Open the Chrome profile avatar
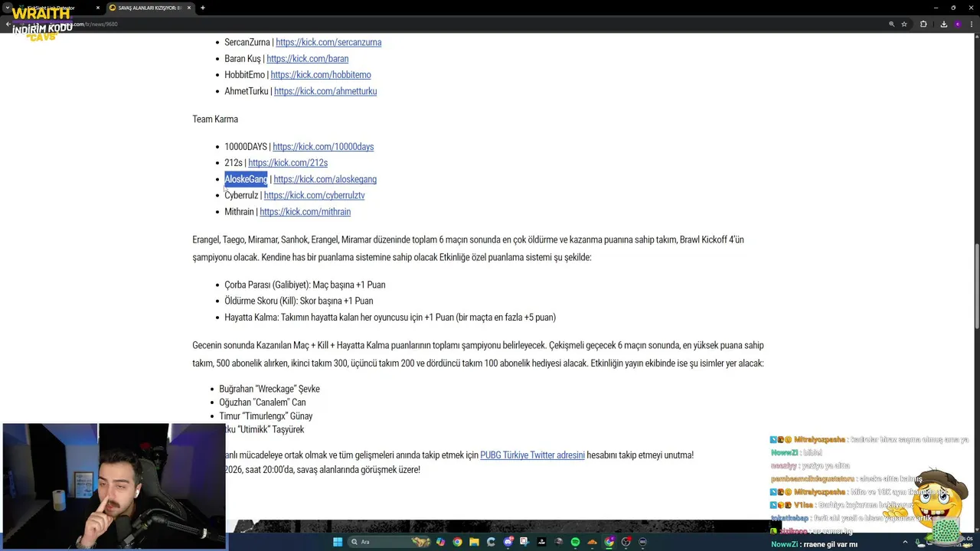 pos(958,24)
